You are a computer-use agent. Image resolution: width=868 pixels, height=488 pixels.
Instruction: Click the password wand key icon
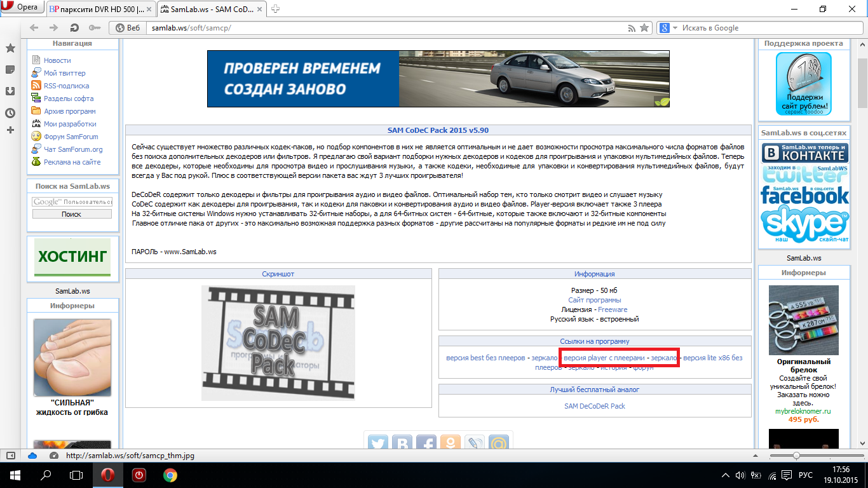point(95,28)
